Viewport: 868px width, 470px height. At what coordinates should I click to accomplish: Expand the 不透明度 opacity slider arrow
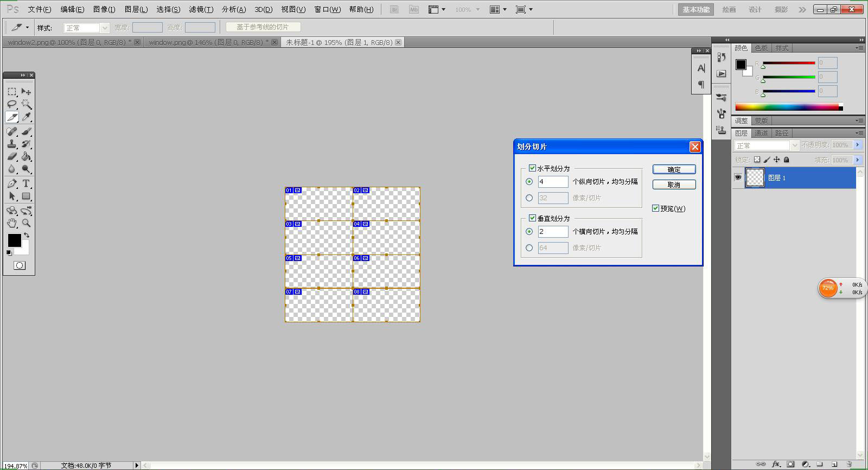(x=858, y=145)
